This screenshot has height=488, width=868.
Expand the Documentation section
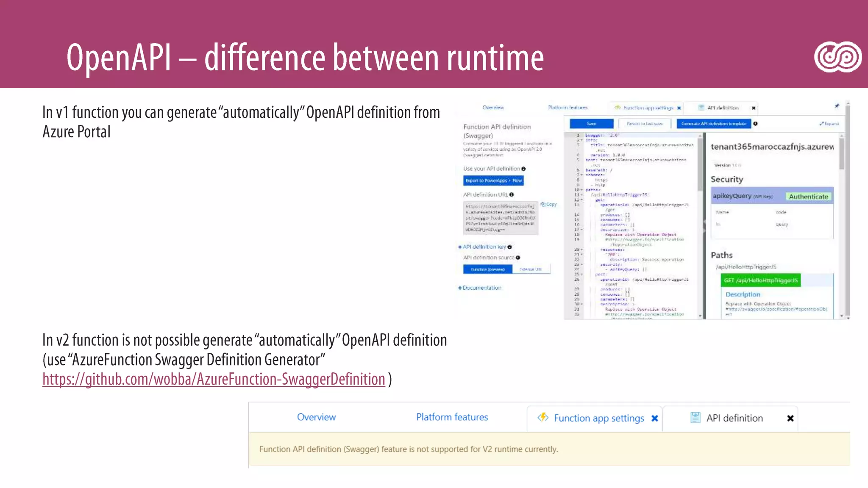click(480, 288)
